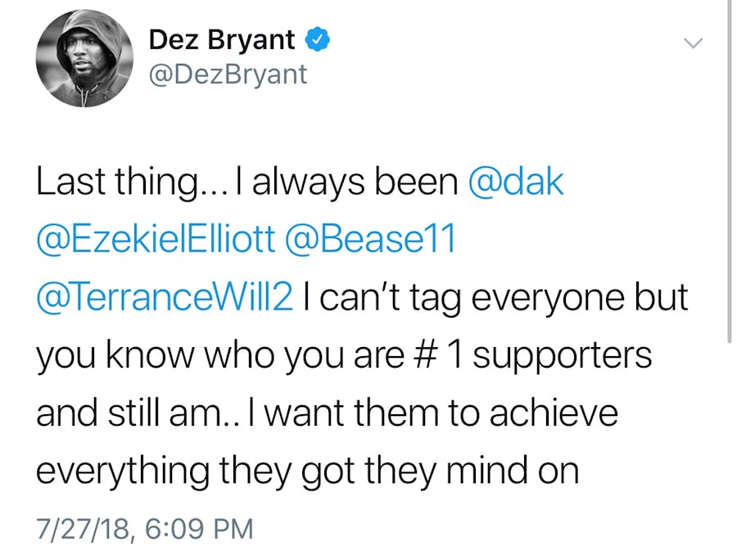Open the @TerranceWill2 mention
This screenshot has width=737, height=560.
165,299
